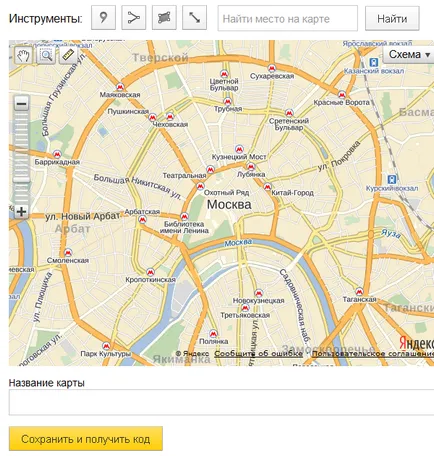Click the Театральная metro icon
This screenshot has width=434, height=456.
tap(210, 170)
